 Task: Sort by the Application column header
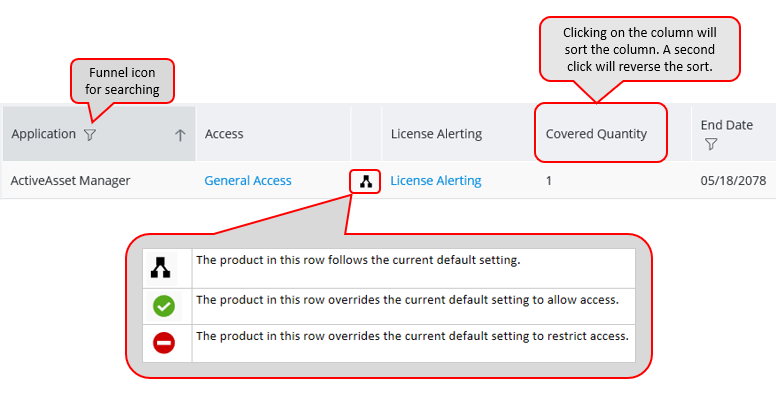[44, 134]
